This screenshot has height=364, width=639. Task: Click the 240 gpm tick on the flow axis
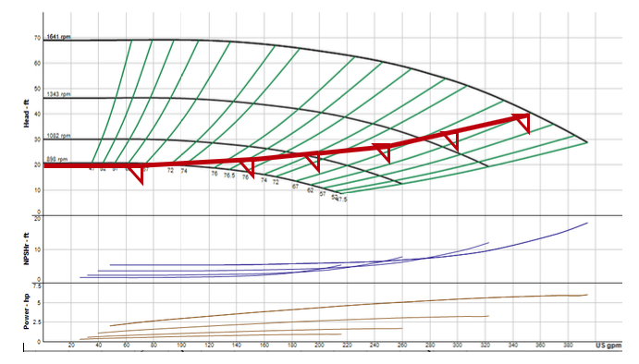click(375, 346)
